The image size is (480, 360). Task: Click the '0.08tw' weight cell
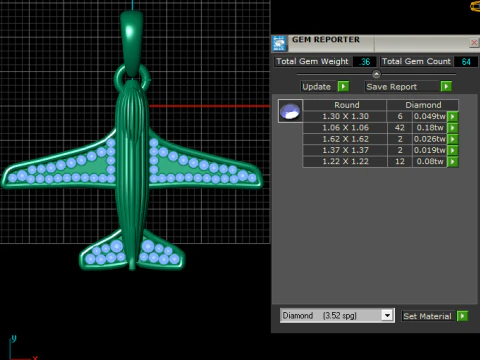point(429,162)
